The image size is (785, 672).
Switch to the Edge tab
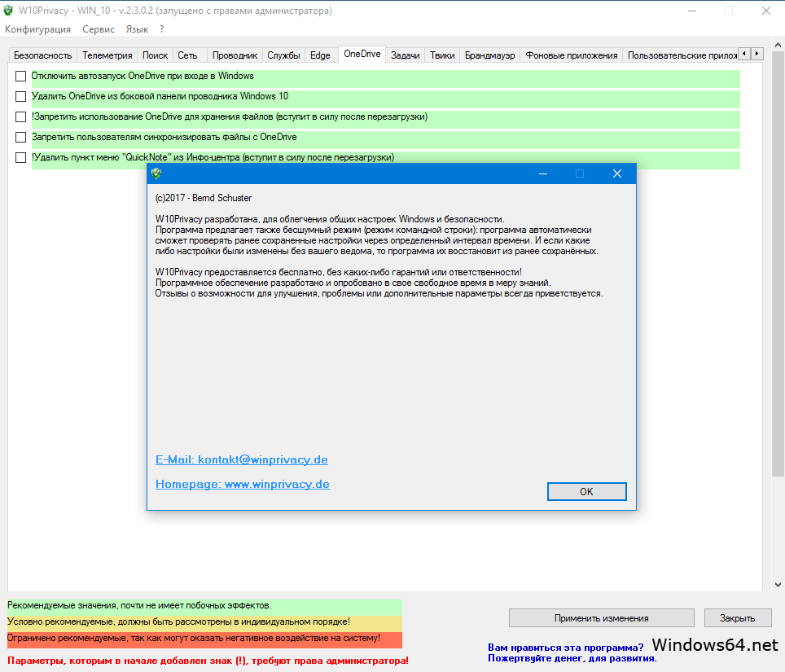coord(320,55)
